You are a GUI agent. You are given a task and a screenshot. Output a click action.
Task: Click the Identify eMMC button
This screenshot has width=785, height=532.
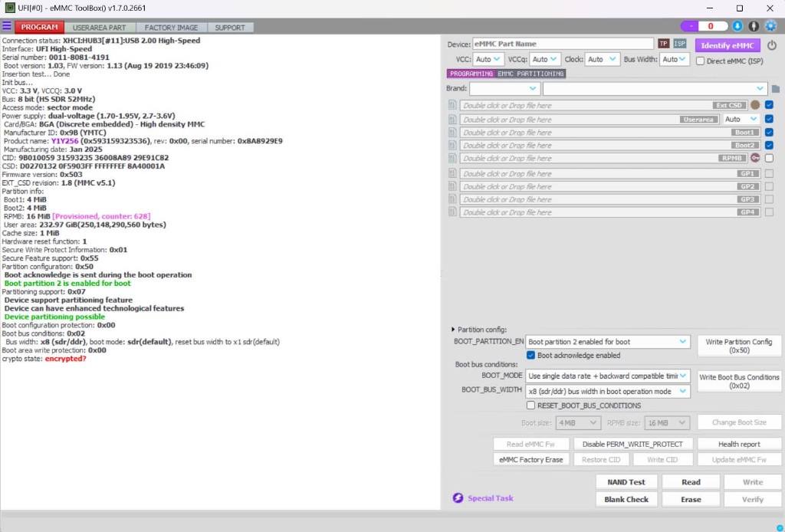click(x=727, y=45)
